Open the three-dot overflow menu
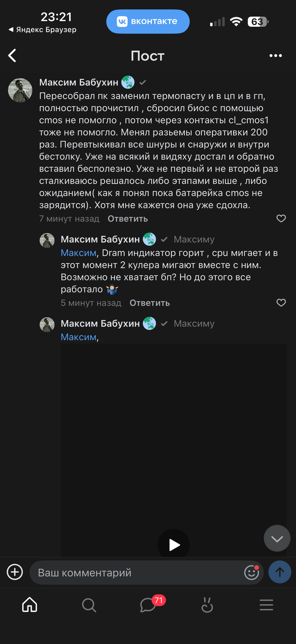This screenshot has width=296, height=644. coord(275,55)
